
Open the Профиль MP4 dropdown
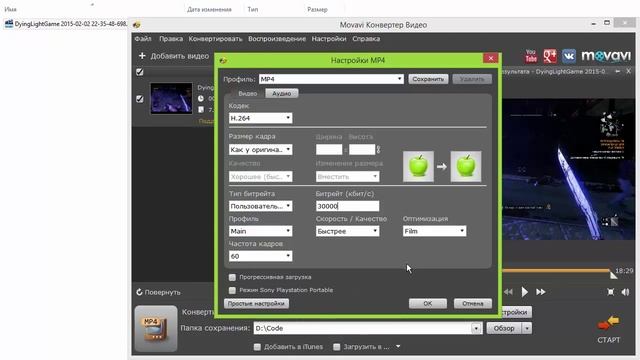[331, 79]
